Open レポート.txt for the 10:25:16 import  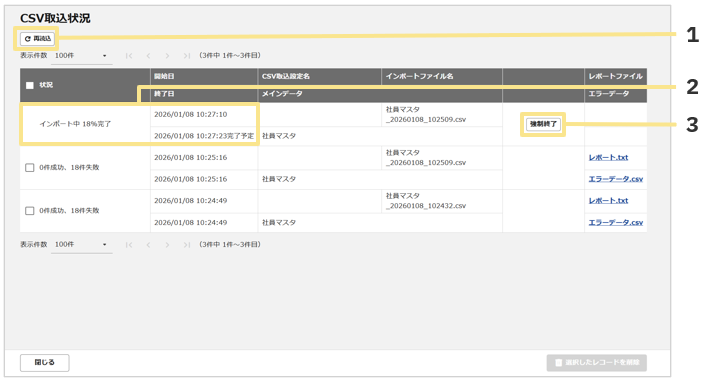[608, 157]
